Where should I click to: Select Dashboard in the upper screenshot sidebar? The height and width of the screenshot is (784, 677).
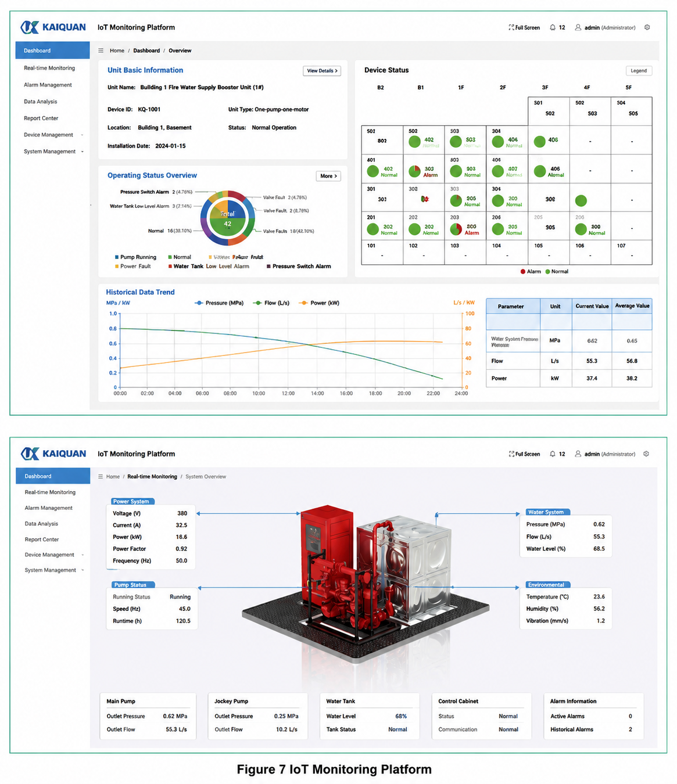[53, 51]
